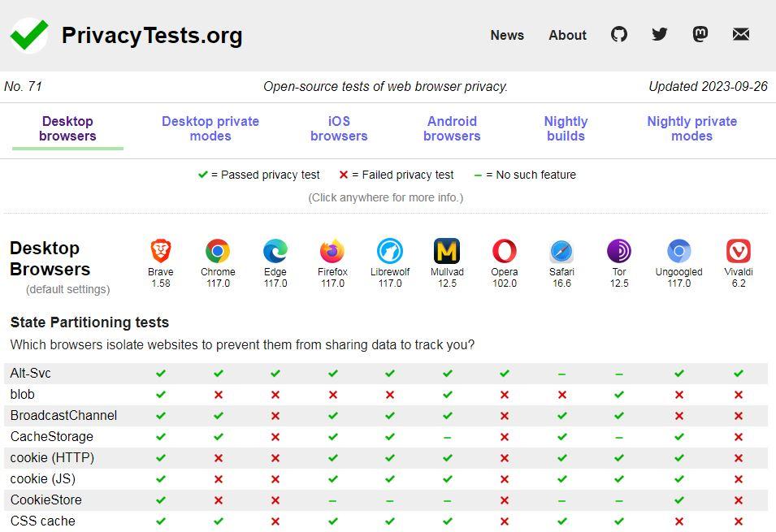
Task: Click Safari's Alt-Svc no-feature dash
Action: (x=561, y=374)
